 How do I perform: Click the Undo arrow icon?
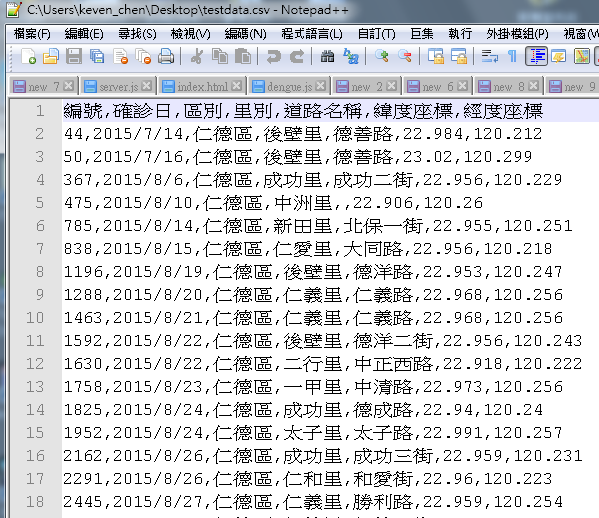coord(274,57)
